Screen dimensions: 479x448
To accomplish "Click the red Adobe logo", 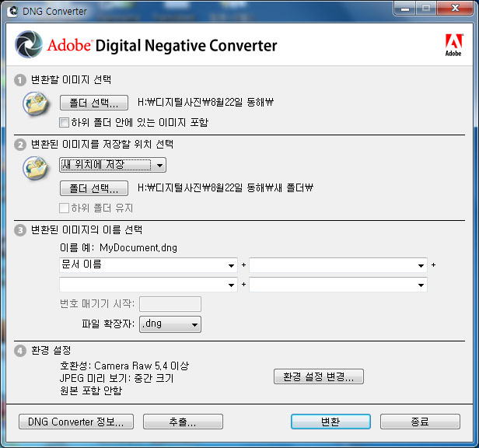I will pos(453,44).
